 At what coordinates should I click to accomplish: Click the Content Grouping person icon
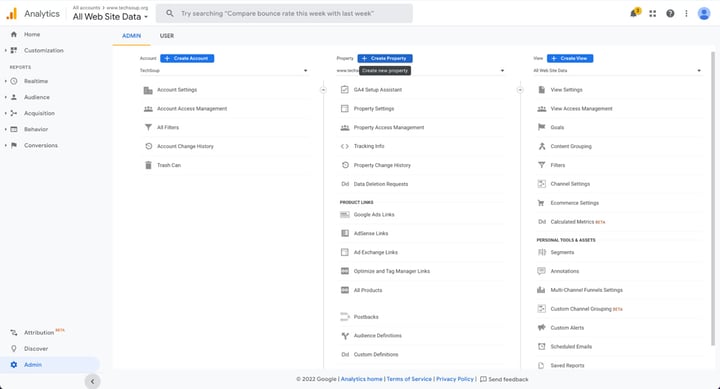541,146
